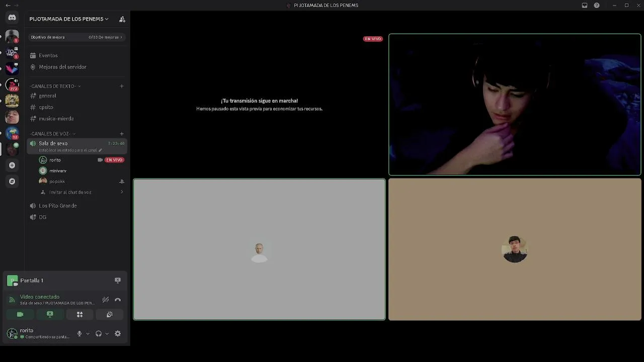Image resolution: width=644 pixels, height=362 pixels.
Task: Open the Discover servers compass icon
Action: (x=12, y=181)
